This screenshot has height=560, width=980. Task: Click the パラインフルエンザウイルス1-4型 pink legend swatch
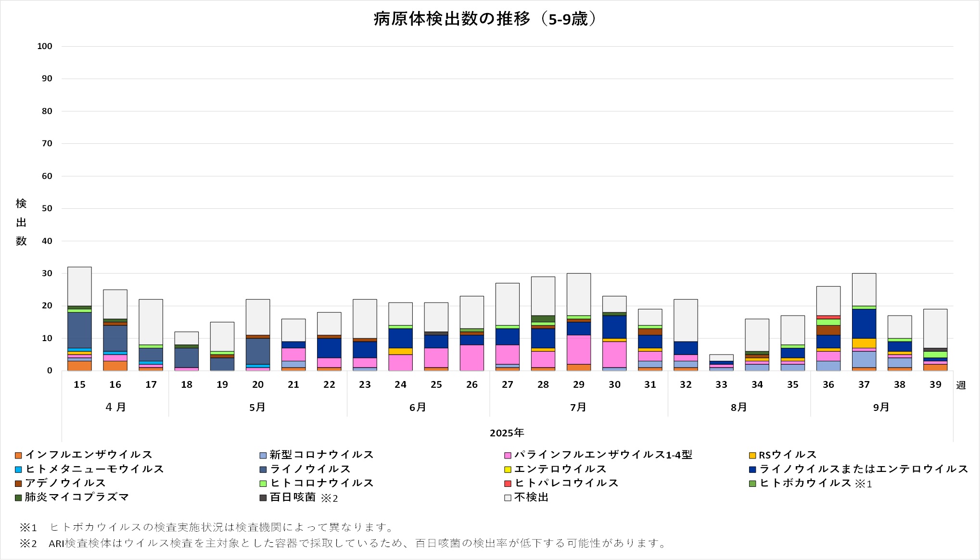pyautogui.click(x=508, y=455)
